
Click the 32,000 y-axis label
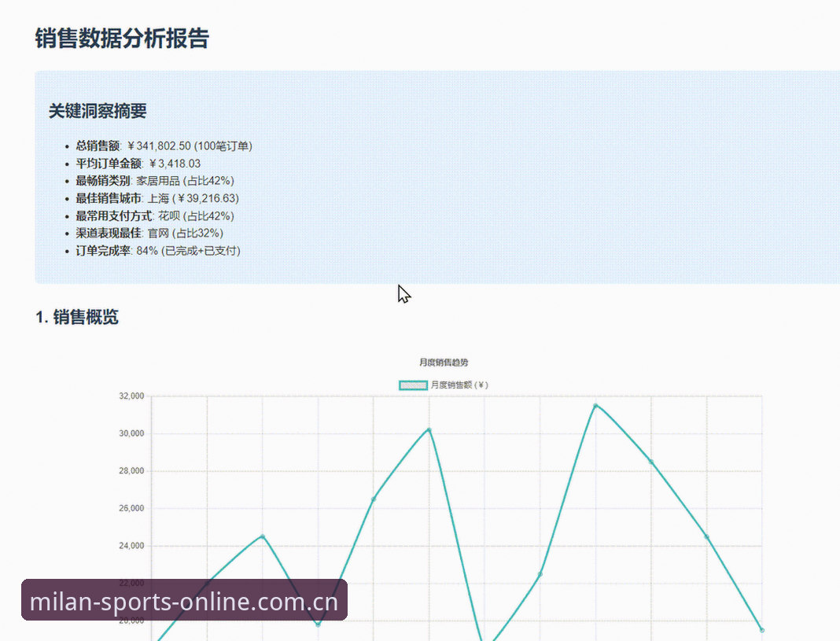coord(131,396)
